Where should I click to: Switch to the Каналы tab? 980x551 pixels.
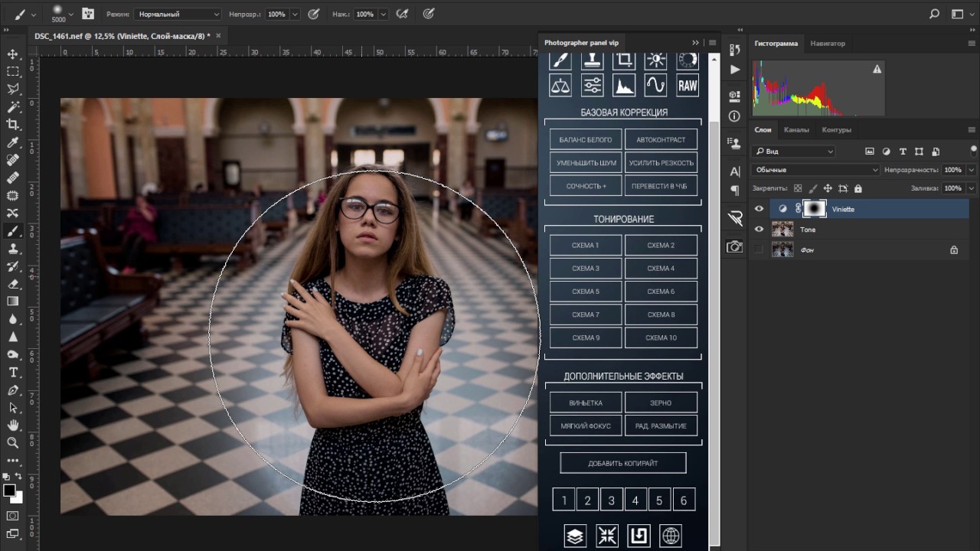(x=796, y=130)
